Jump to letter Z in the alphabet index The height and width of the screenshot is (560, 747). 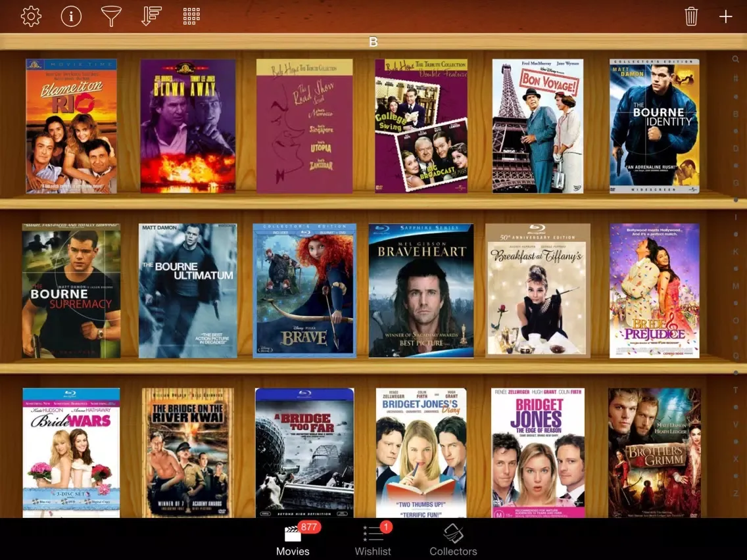tap(736, 494)
